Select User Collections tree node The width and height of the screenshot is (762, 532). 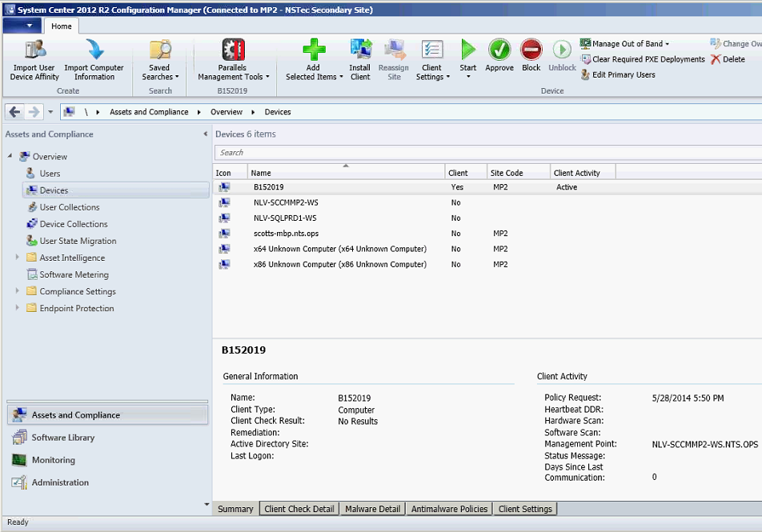70,207
